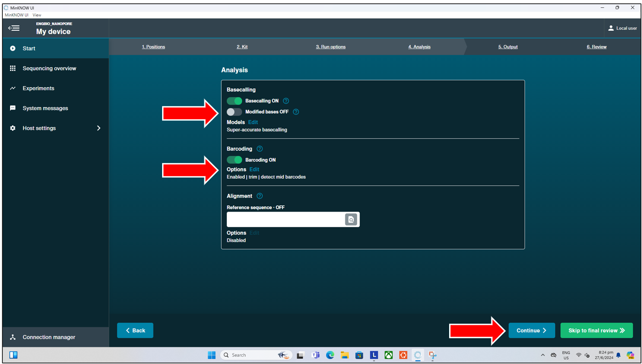Viewport: 642px width, 364px height.
Task: Go to step 2. Kit
Action: click(242, 47)
